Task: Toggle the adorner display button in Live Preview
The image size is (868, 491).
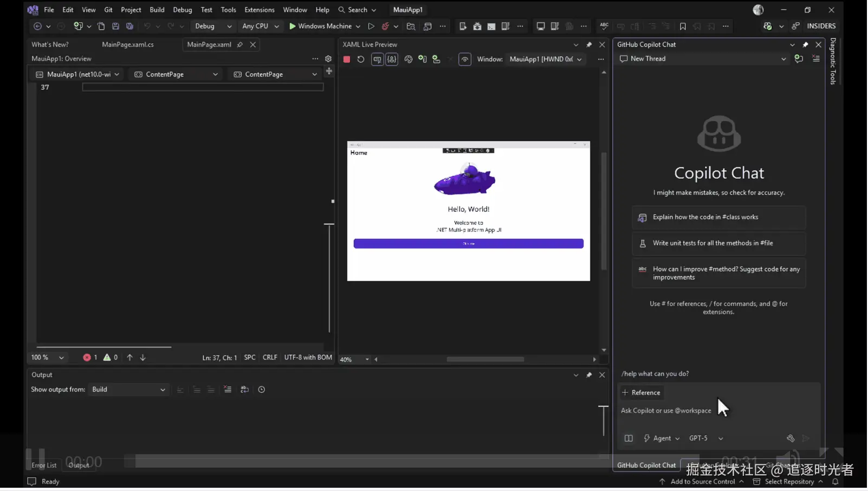Action: [392, 59]
